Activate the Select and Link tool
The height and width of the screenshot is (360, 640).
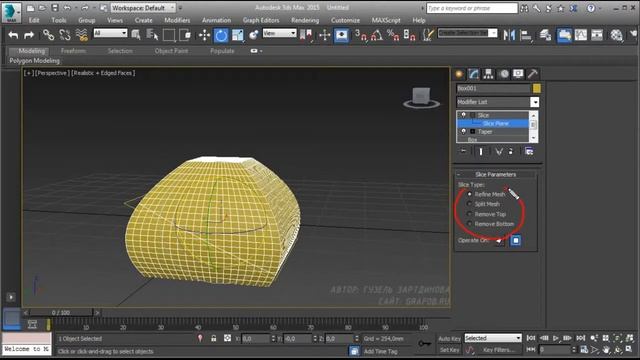point(49,36)
